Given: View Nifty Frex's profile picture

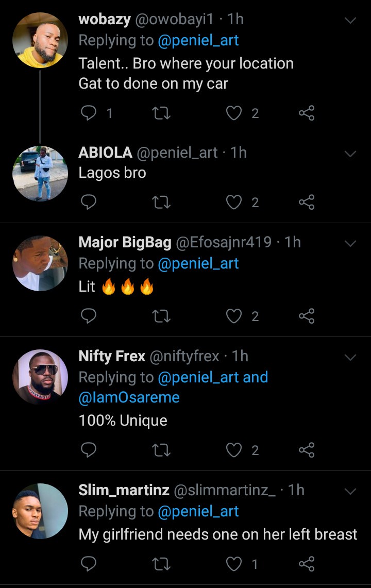Looking at the screenshot, I should (x=40, y=377).
